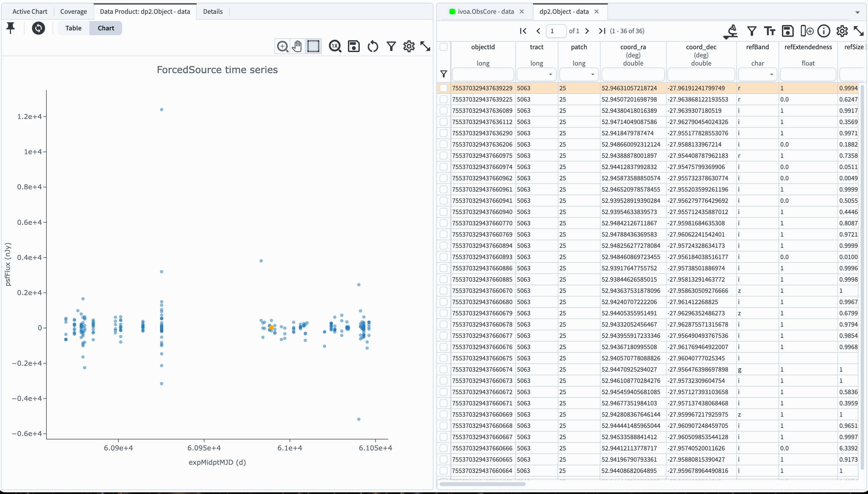The image size is (868, 494).
Task: Open the table actions microscope icon
Action: pos(731,31)
